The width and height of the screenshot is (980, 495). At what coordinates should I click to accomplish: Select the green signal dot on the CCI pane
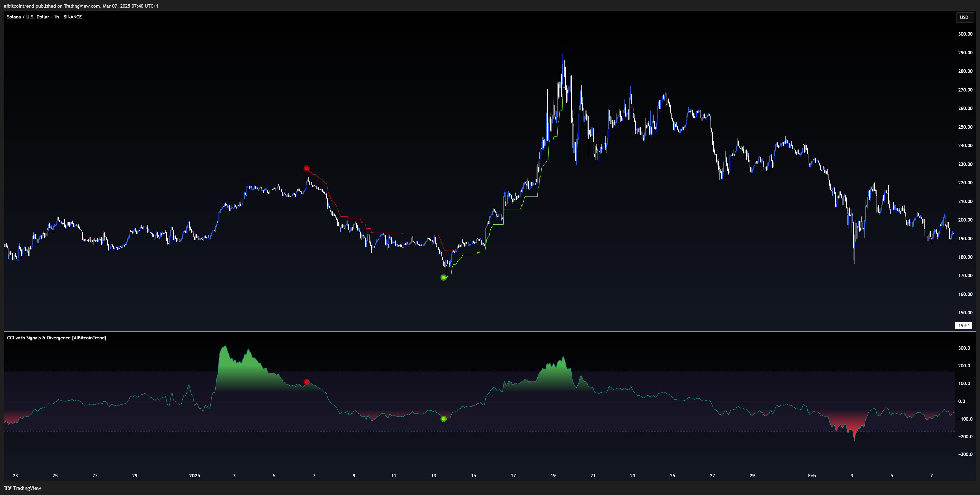(x=443, y=419)
